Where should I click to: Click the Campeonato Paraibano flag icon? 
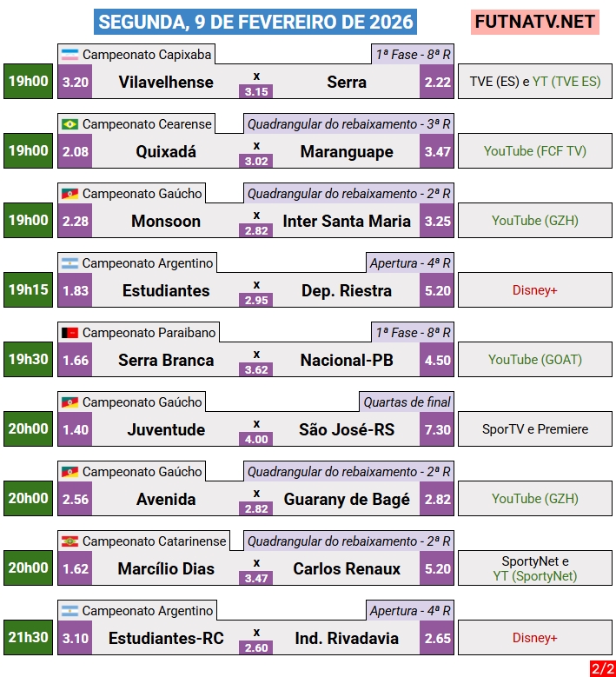[70, 333]
